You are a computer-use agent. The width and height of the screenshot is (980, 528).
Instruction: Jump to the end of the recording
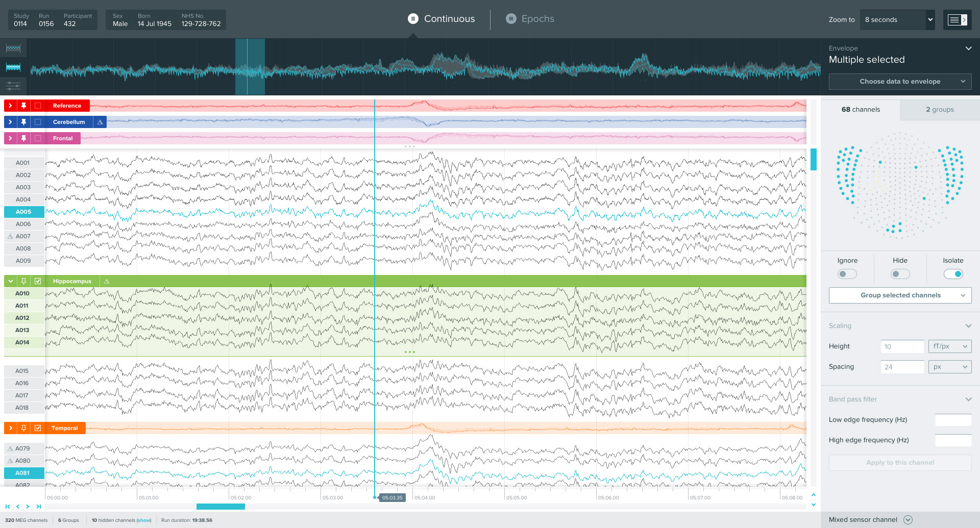pos(38,507)
